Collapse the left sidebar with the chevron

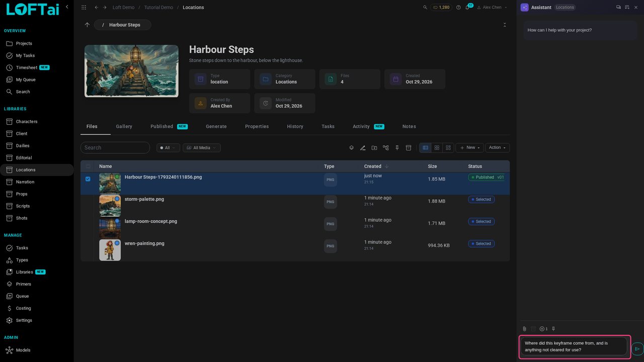pyautogui.click(x=67, y=7)
